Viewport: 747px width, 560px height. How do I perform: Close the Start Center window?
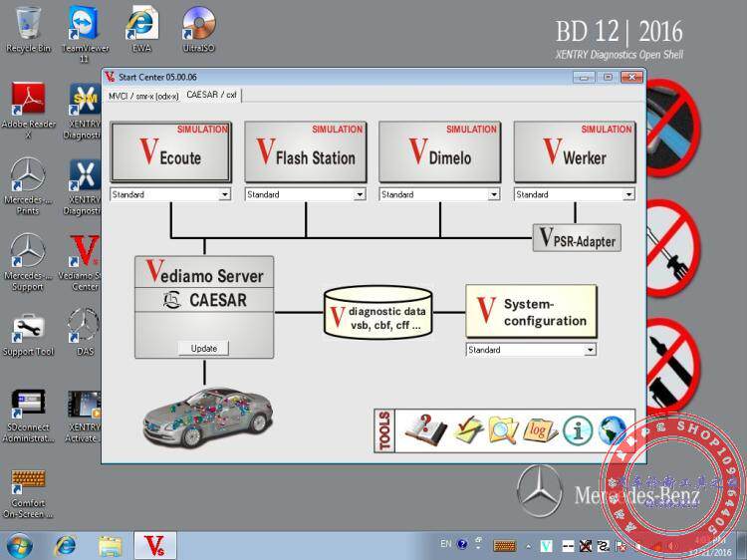[x=632, y=77]
